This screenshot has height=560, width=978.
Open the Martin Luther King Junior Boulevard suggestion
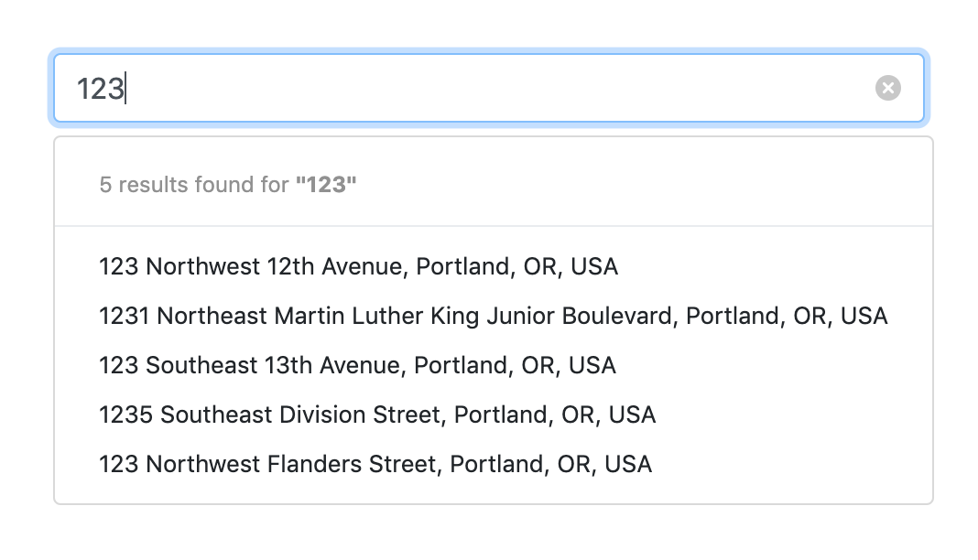pos(494,316)
